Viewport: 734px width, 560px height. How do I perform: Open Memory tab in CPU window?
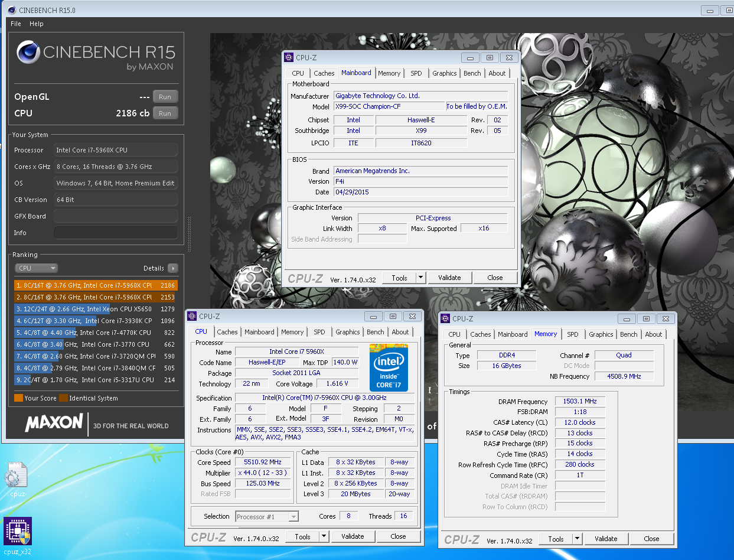tap(292, 332)
